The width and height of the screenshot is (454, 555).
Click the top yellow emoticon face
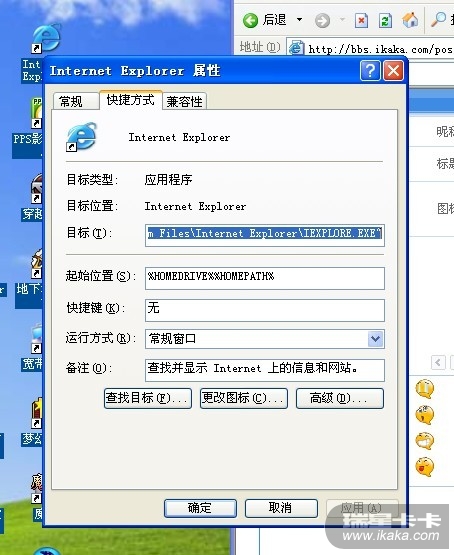(424, 389)
